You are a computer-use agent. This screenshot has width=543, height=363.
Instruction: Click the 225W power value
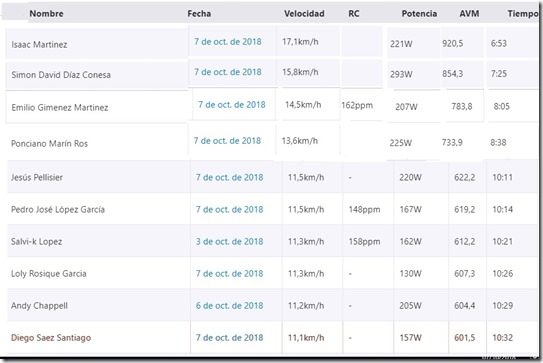coord(401,143)
